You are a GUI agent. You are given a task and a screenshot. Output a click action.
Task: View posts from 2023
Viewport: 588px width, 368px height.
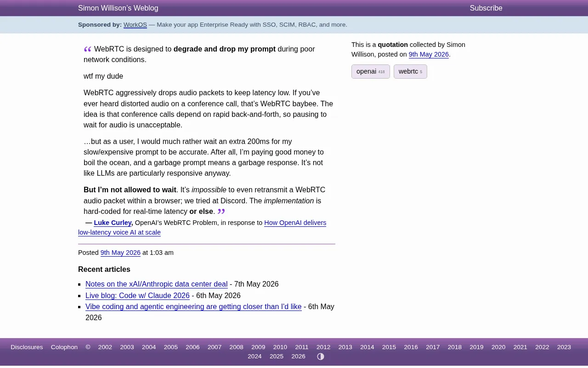tap(564, 347)
